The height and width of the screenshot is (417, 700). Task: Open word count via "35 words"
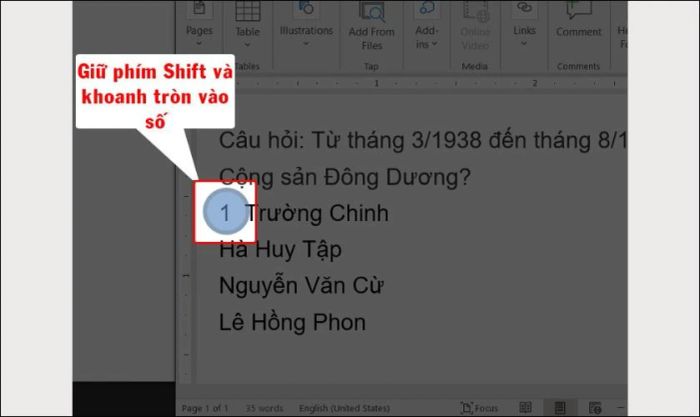264,408
